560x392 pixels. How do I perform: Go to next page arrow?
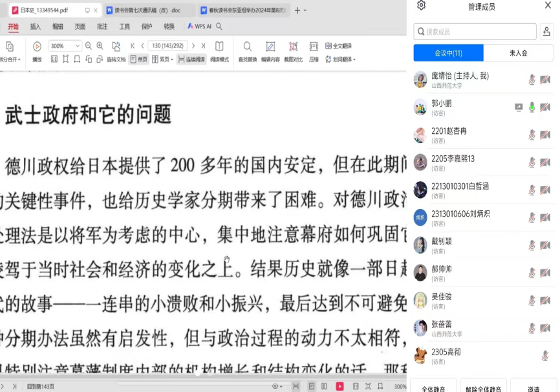(x=193, y=46)
